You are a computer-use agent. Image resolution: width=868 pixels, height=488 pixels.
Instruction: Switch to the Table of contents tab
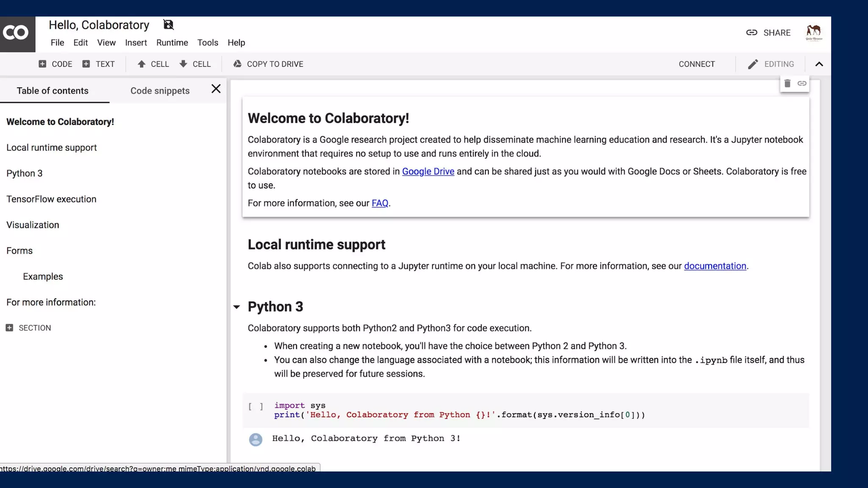point(53,91)
